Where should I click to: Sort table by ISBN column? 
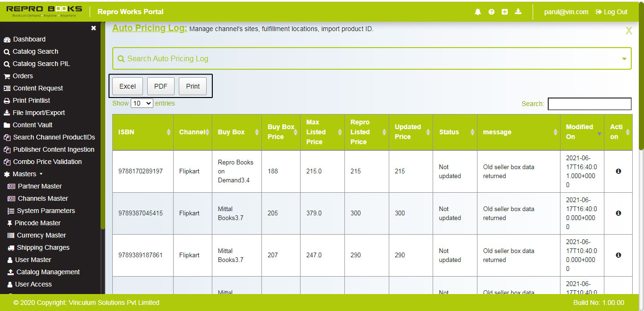pyautogui.click(x=142, y=132)
